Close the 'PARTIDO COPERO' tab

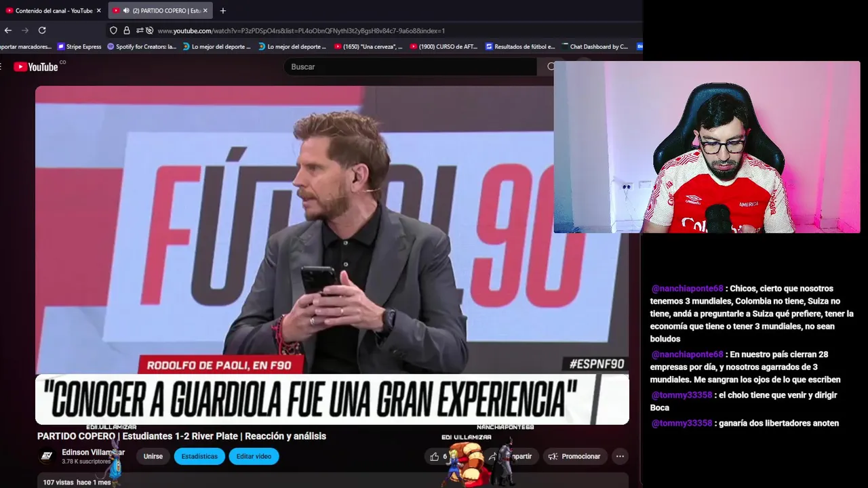205,10
